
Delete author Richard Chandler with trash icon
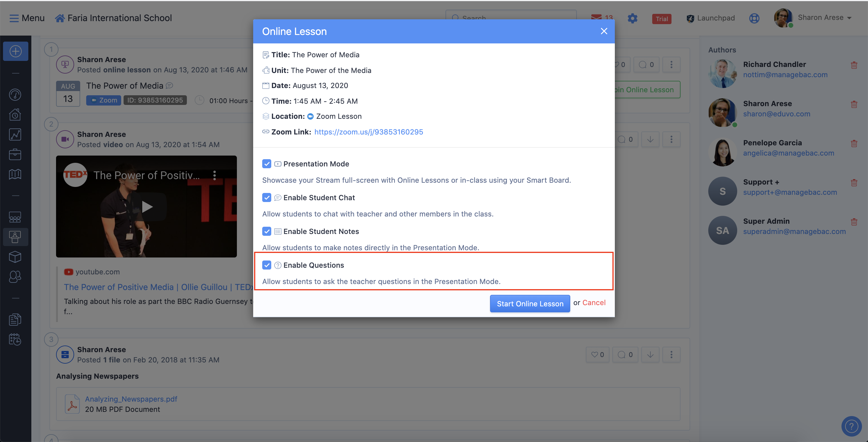coord(854,65)
